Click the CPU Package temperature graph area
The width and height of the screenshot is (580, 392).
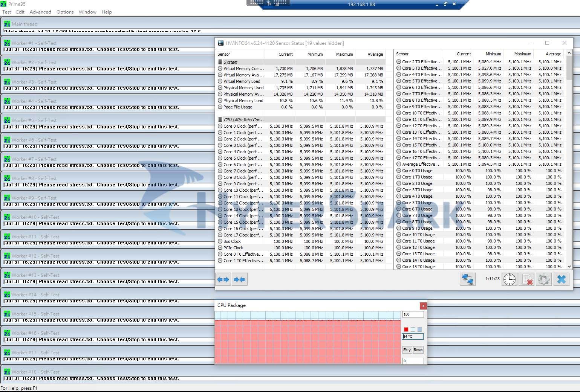click(308, 337)
